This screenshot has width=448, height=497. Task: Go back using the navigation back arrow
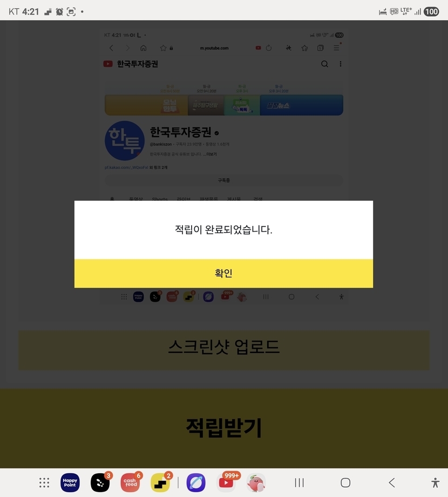click(392, 483)
